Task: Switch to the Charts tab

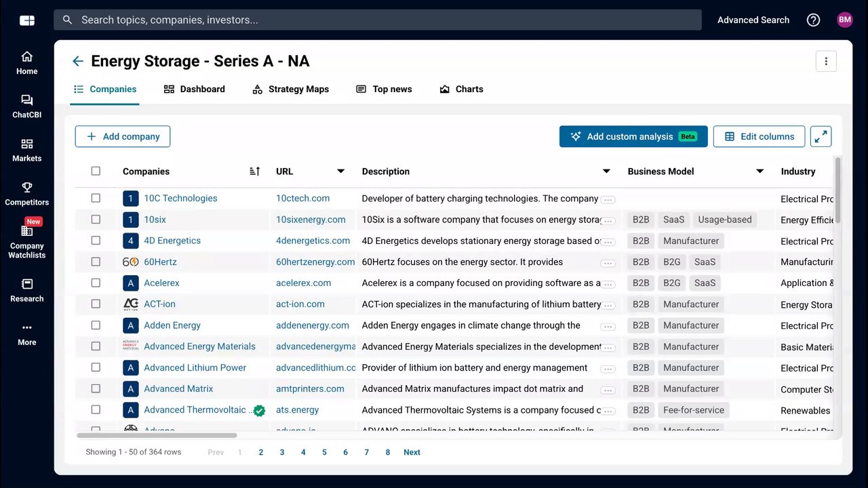Action: click(x=461, y=89)
